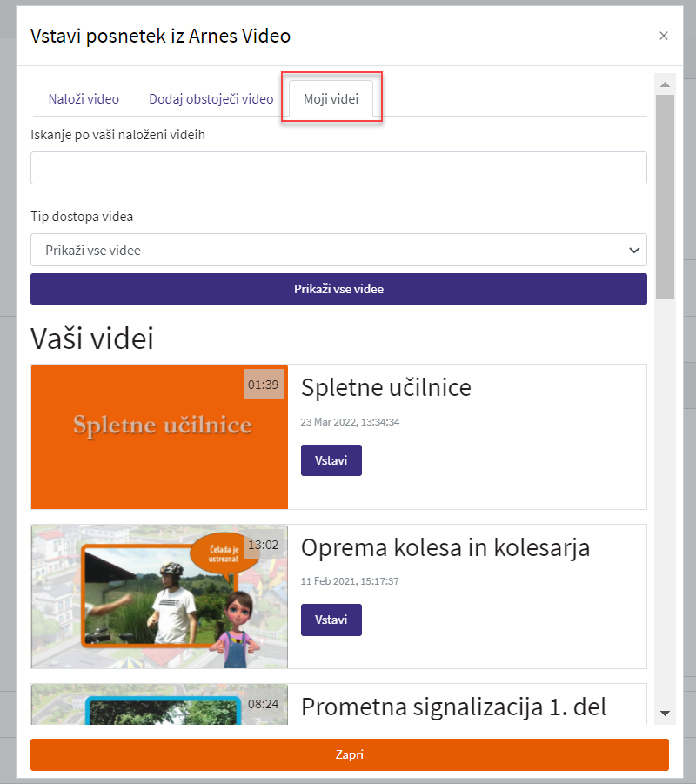
Task: Click the purple Prikaži vse videe button
Action: 338,289
